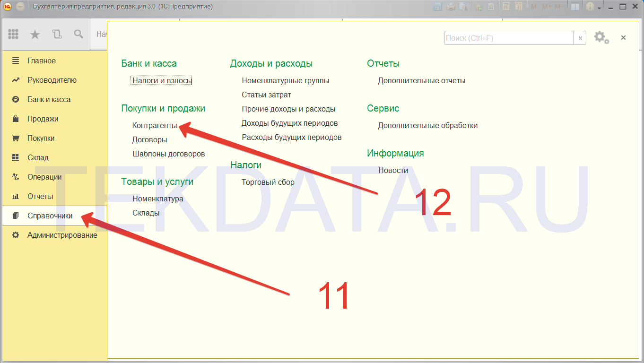Select the Продажи section
This screenshot has height=363, width=644.
54,119
